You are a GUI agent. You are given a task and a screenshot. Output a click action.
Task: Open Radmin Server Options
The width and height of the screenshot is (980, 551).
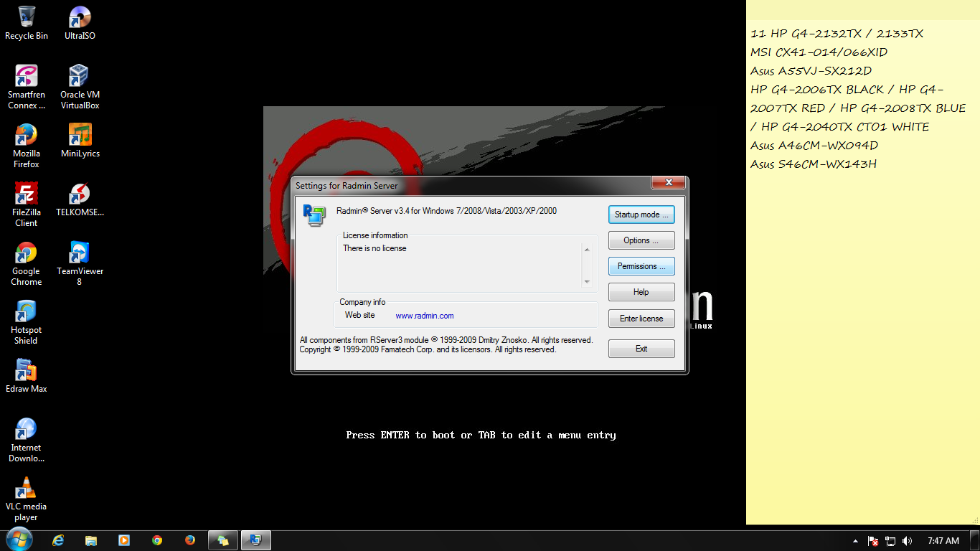click(641, 240)
